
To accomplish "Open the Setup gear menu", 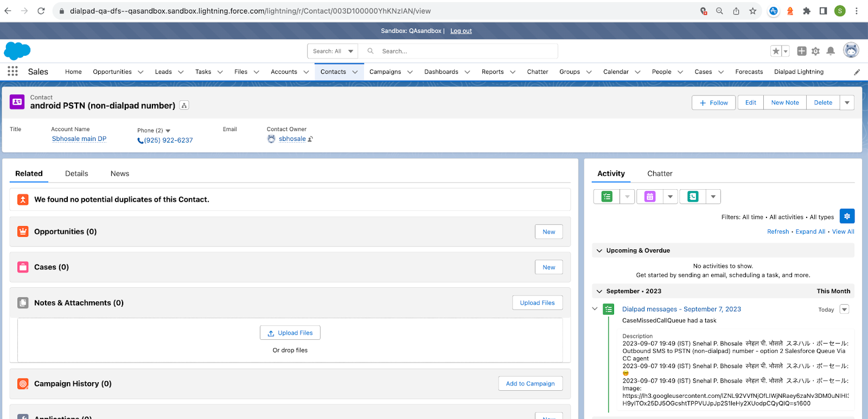I will coord(816,51).
